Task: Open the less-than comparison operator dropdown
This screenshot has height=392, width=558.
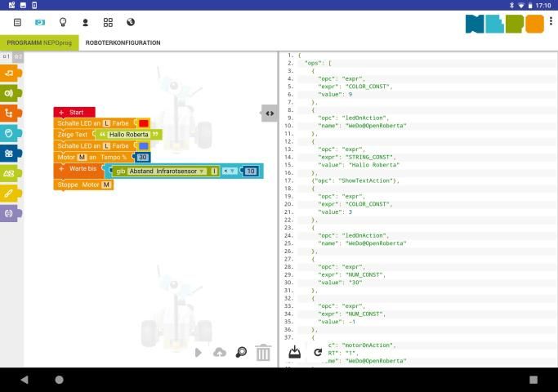Action: coord(230,171)
